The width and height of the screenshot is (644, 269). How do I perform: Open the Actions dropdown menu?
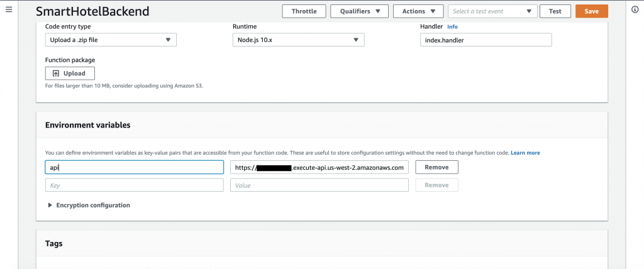[x=418, y=11]
